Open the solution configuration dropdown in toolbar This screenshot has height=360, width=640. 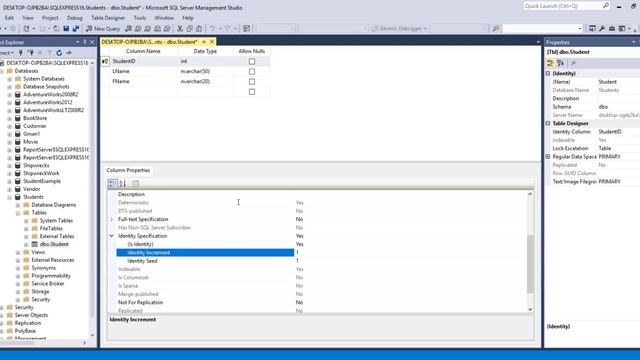[x=276, y=29]
